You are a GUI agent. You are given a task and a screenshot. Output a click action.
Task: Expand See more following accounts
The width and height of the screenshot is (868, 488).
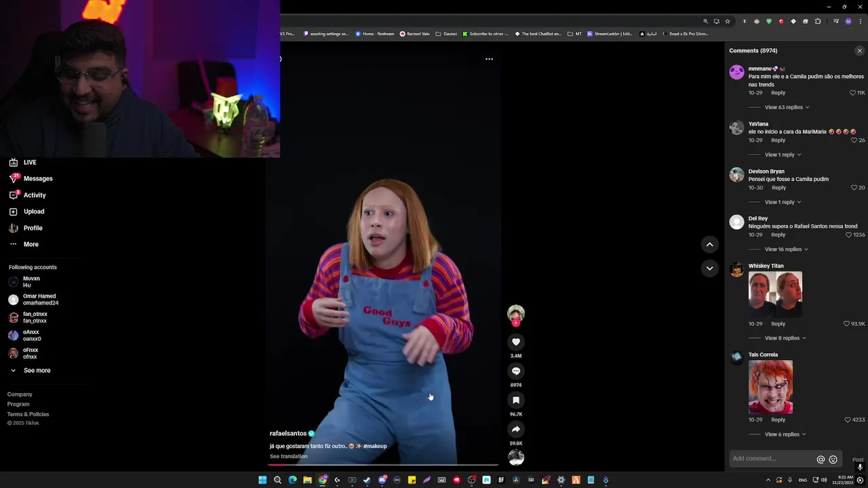point(31,371)
